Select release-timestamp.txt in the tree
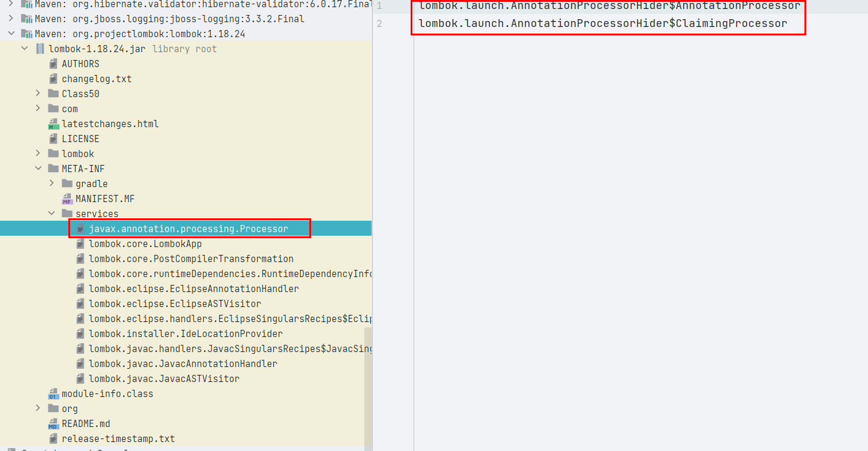 coord(118,438)
